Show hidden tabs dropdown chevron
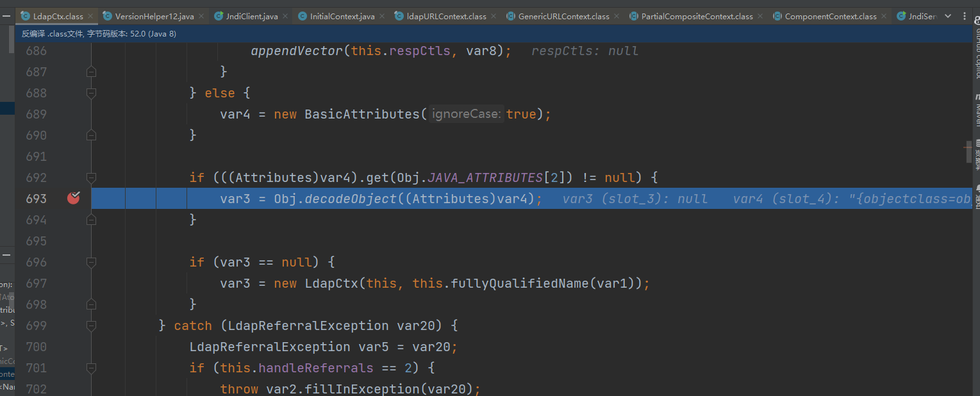The height and width of the screenshot is (396, 980). (x=948, y=16)
